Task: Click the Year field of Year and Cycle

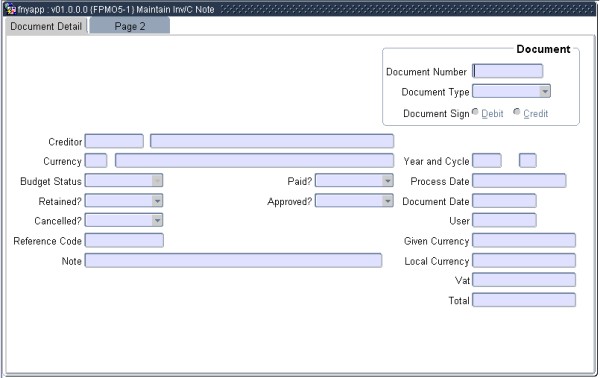Action: pos(487,160)
